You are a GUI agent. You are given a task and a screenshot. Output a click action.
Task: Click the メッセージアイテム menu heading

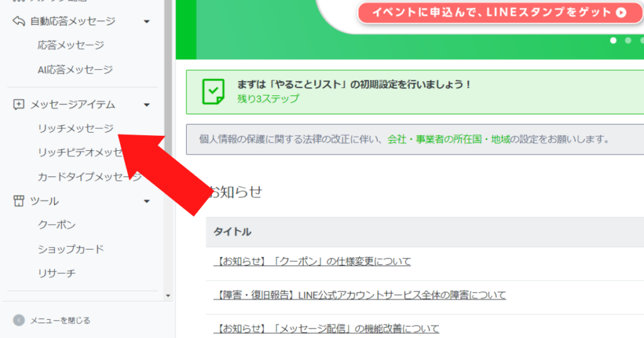(73, 104)
